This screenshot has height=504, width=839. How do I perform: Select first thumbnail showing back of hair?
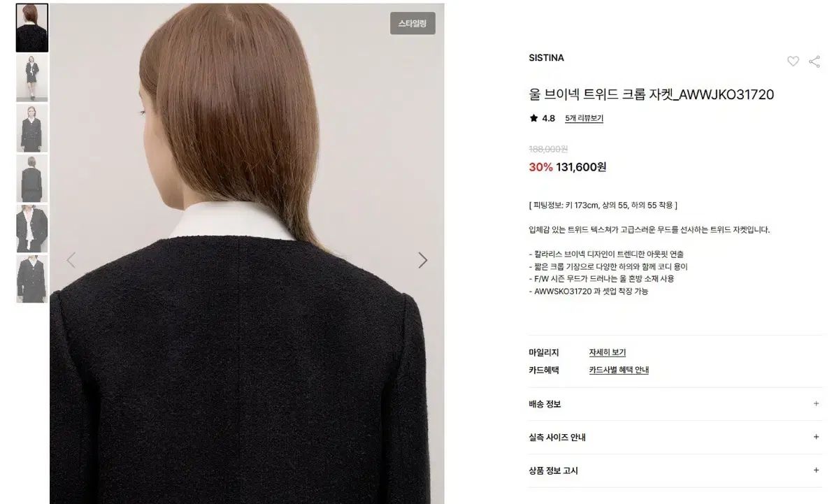(x=32, y=28)
